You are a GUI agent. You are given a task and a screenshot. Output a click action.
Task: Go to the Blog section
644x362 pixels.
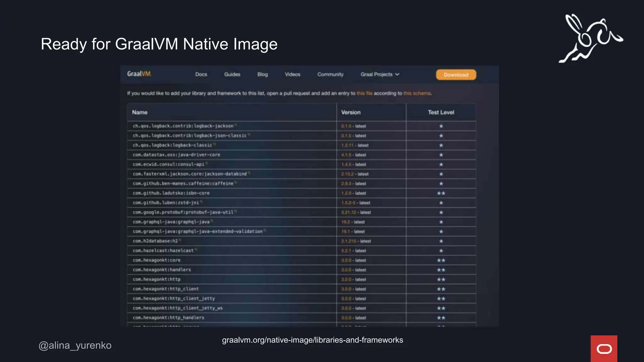[263, 74]
